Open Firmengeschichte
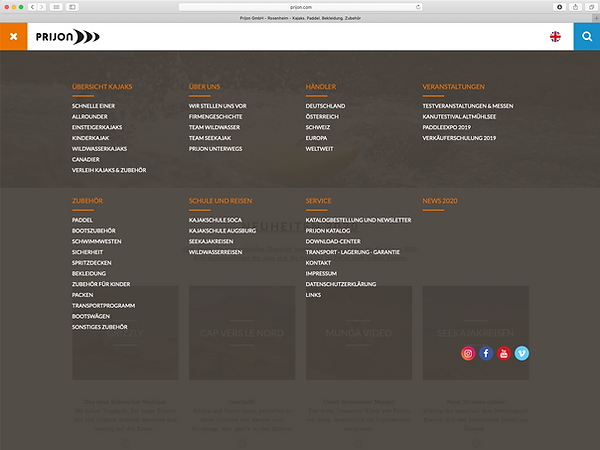 (x=215, y=117)
